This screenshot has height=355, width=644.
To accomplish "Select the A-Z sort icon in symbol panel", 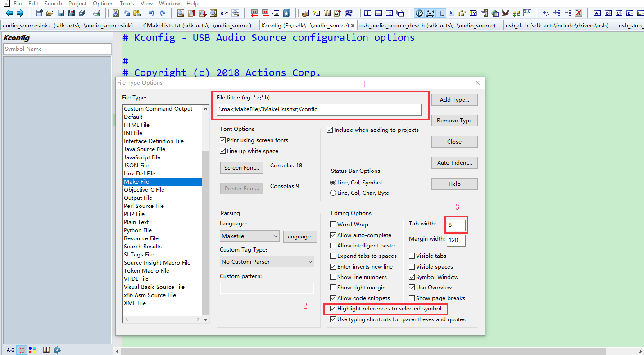I will (x=10, y=350).
